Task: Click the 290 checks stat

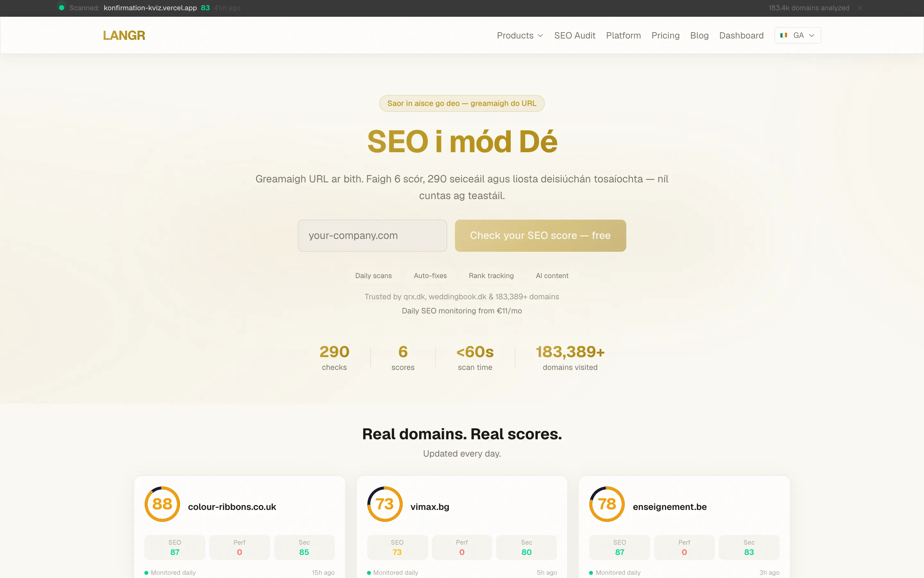Action: (x=334, y=357)
